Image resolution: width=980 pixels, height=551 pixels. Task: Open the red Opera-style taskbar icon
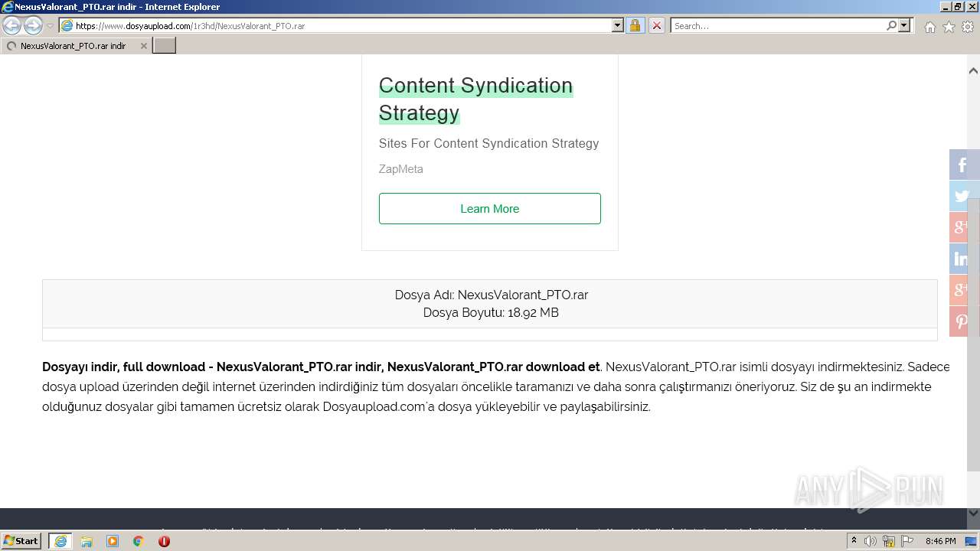click(164, 541)
